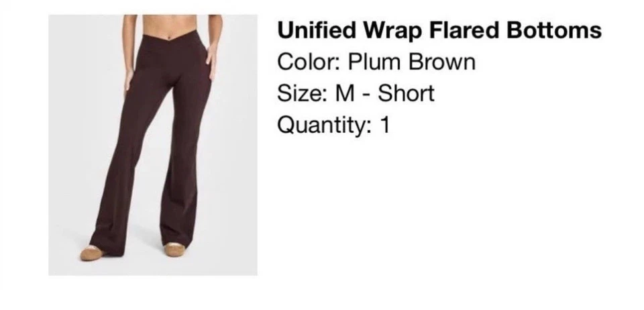
Task: Select the Color: Plum Brown line
Action: (376, 62)
